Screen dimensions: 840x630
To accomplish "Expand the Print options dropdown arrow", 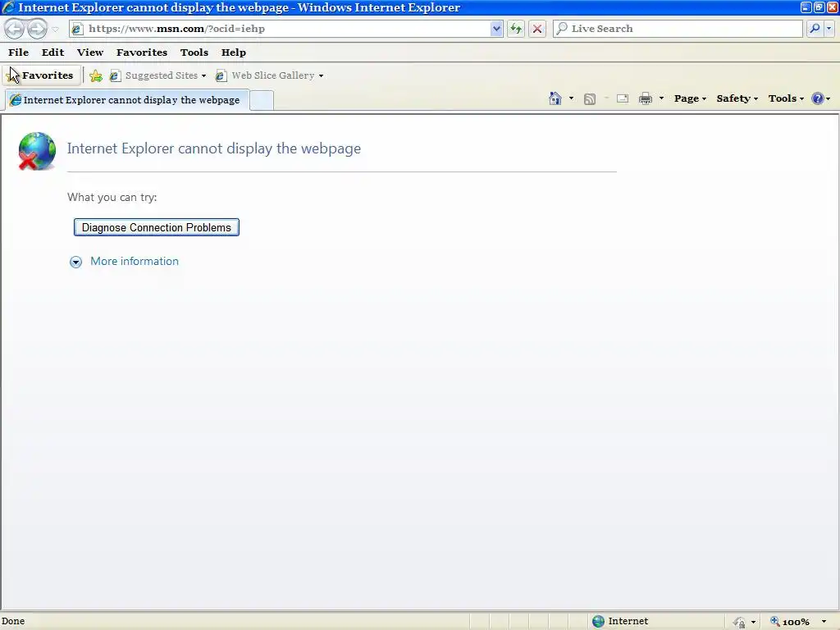I will (x=662, y=98).
